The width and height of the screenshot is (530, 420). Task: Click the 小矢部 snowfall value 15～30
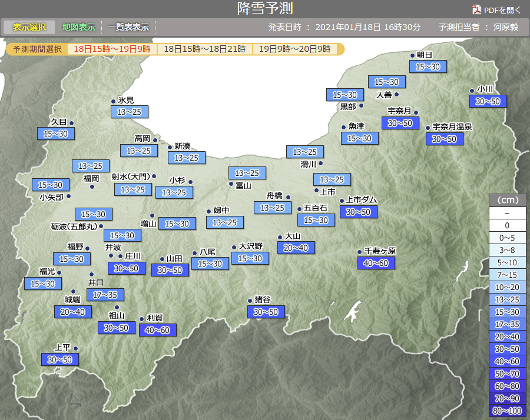[x=51, y=185]
